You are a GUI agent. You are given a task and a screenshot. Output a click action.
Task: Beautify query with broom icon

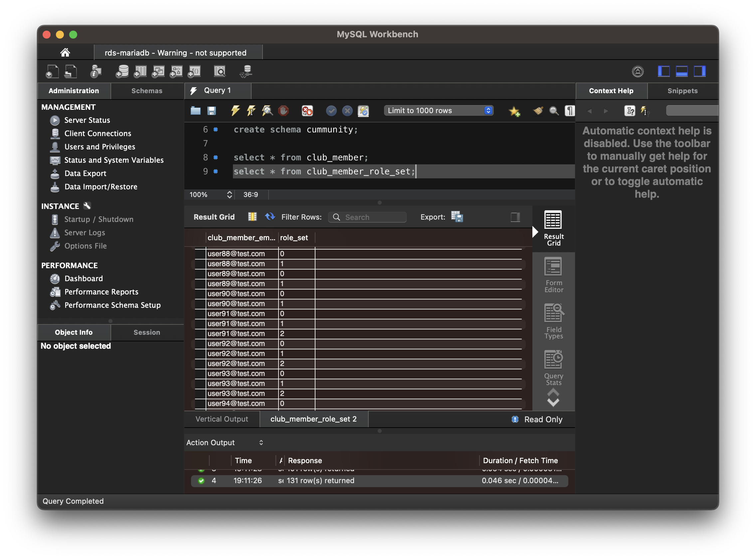click(x=538, y=111)
